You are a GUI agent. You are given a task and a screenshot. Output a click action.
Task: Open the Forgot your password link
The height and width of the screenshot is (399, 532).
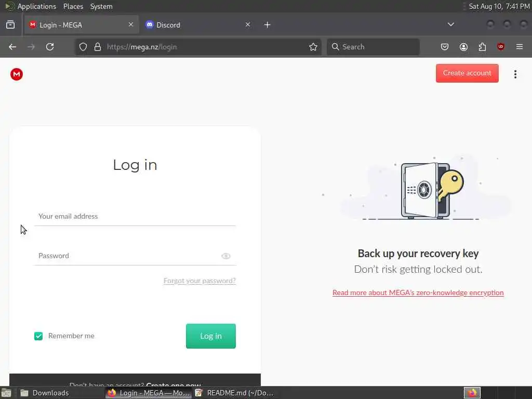199,281
